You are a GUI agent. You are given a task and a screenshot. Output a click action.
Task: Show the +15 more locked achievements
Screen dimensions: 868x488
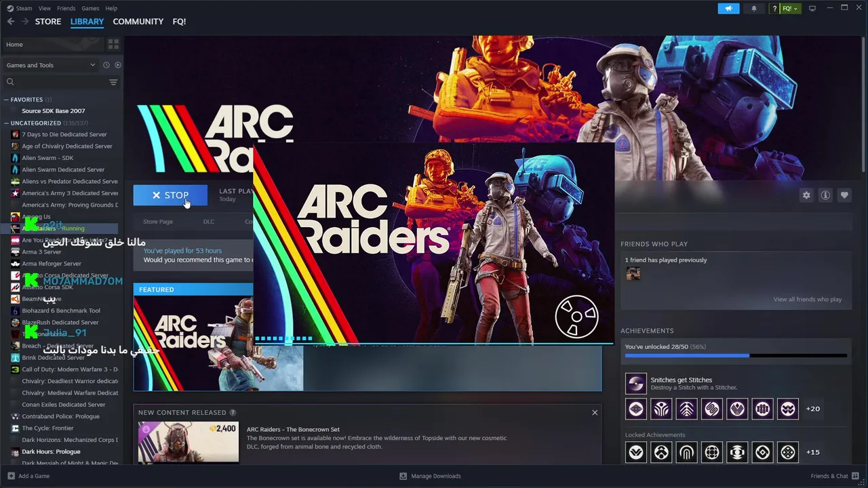pos(812,452)
